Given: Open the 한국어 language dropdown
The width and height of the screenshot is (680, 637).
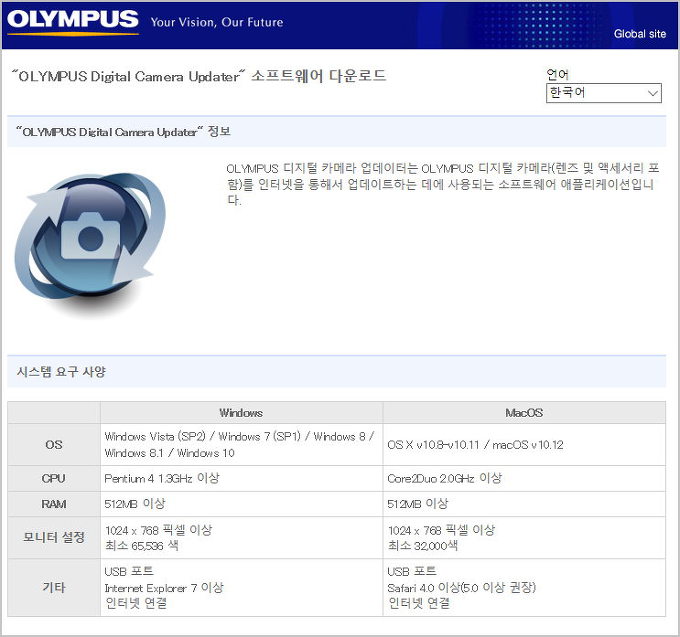Looking at the screenshot, I should pyautogui.click(x=603, y=93).
